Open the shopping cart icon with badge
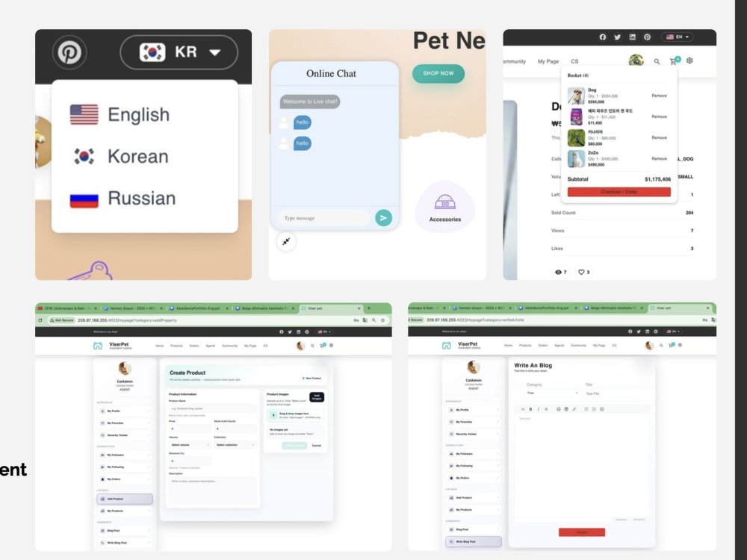The height and width of the screenshot is (560, 747). [674, 61]
